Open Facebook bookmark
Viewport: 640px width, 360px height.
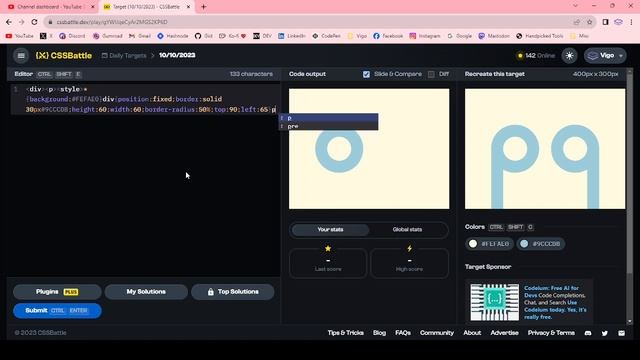(388, 36)
